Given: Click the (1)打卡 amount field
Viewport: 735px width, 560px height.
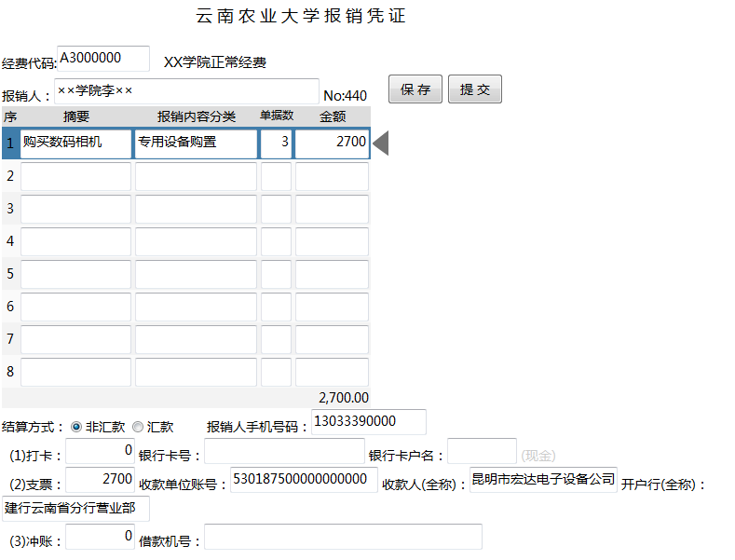Looking at the screenshot, I should point(100,451).
